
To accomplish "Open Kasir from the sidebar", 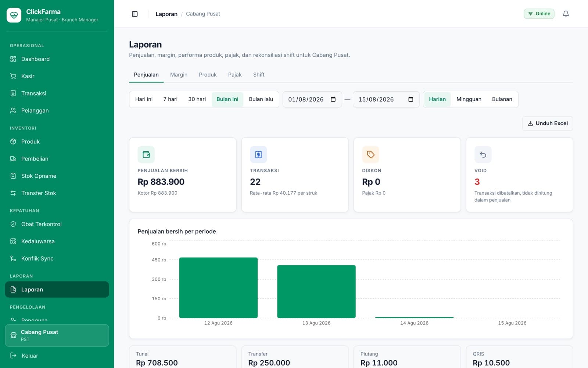I will tap(57, 76).
